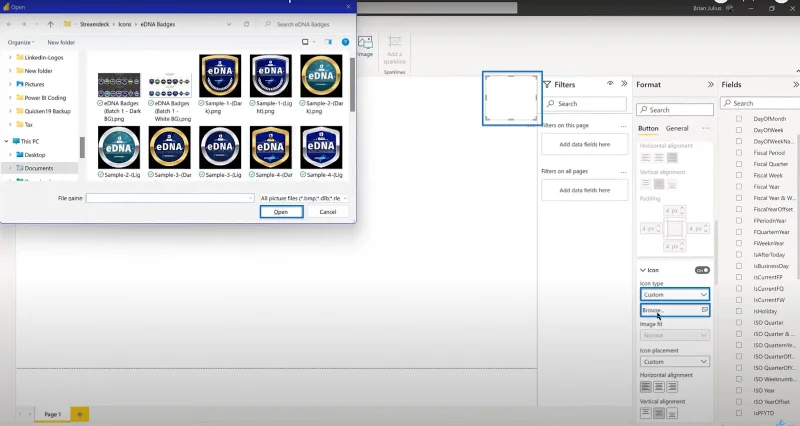
Task: Check the IsBusinessDay field checkbox
Action: (739, 266)
